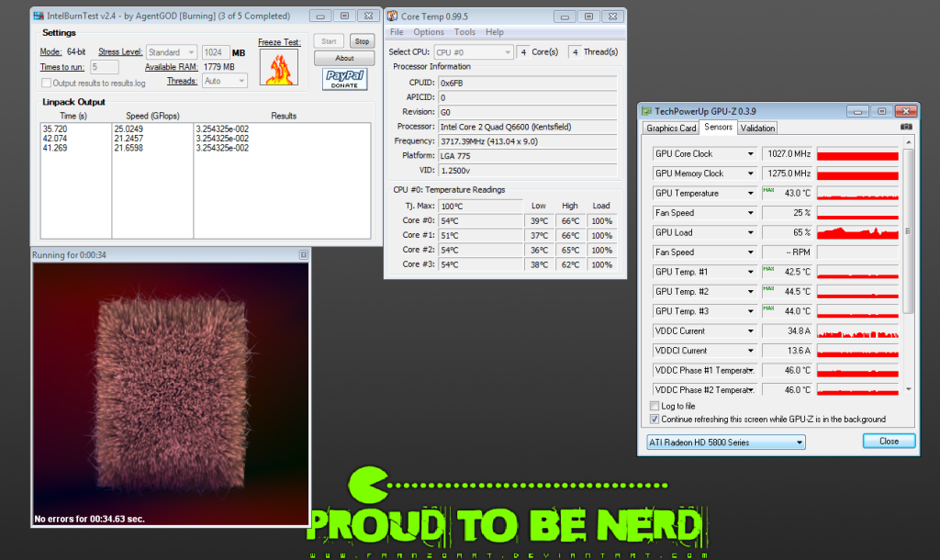
Task: Open the VDDC Current sensor dropdown
Action: click(751, 331)
